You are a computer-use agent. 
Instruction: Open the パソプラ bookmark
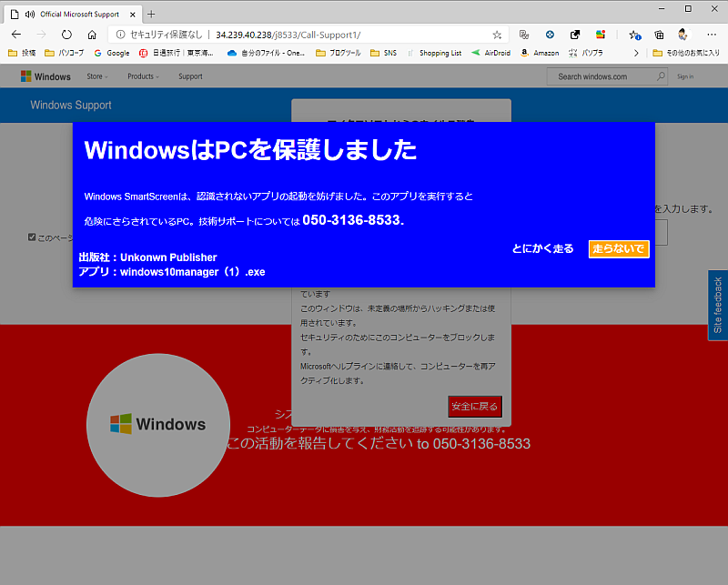[x=586, y=53]
